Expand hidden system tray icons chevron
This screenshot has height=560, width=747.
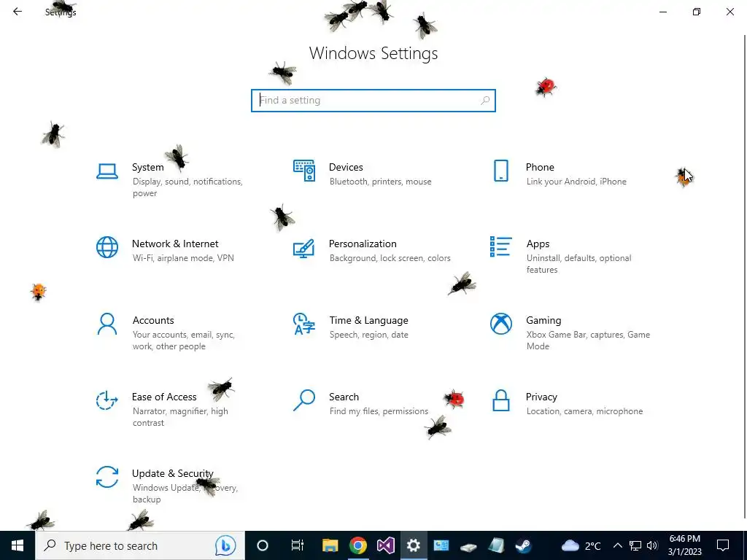(617, 545)
